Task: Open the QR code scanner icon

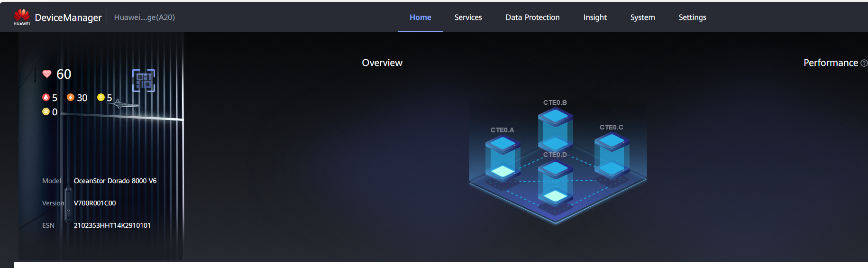Action: coord(143,81)
